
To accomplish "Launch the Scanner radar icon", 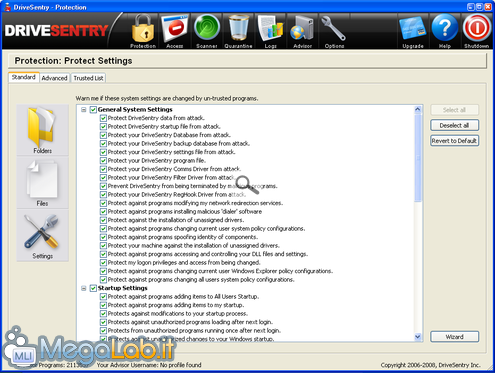I will [x=207, y=31].
